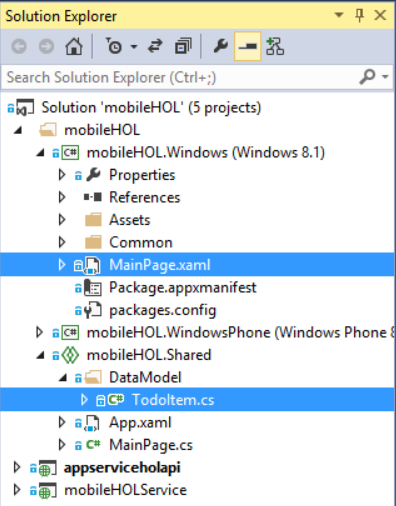Open Properties via the wrench toolbar icon

[x=221, y=46]
